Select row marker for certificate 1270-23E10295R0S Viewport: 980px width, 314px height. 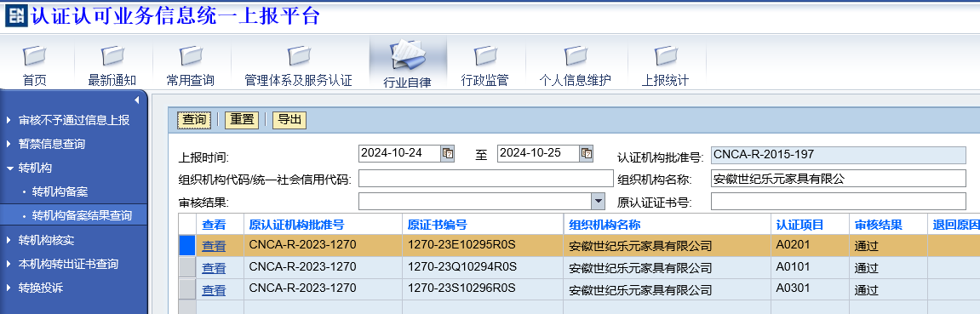coord(187,245)
